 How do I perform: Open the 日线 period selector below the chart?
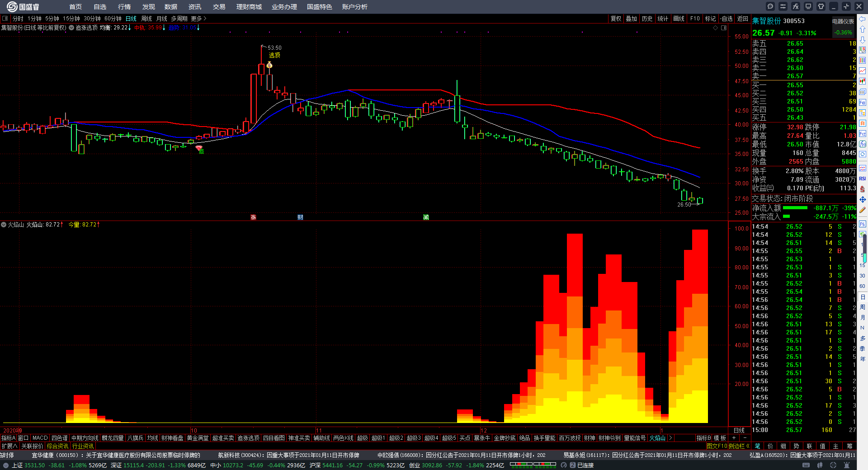[x=739, y=430]
